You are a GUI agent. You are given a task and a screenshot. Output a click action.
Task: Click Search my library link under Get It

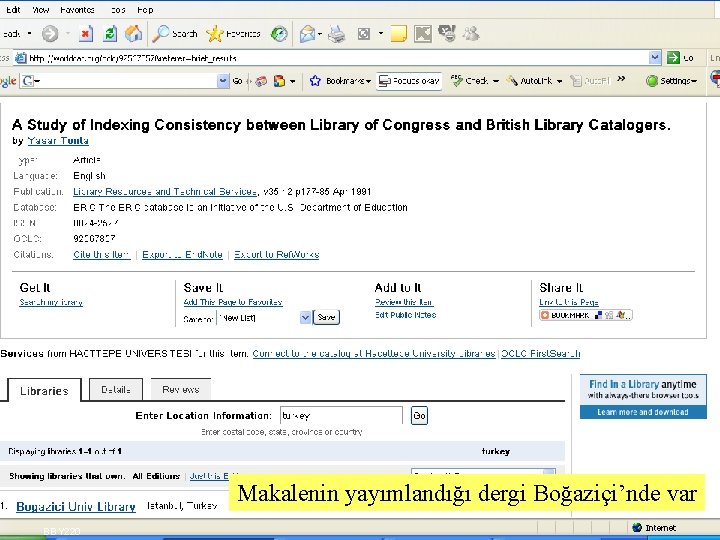51,302
